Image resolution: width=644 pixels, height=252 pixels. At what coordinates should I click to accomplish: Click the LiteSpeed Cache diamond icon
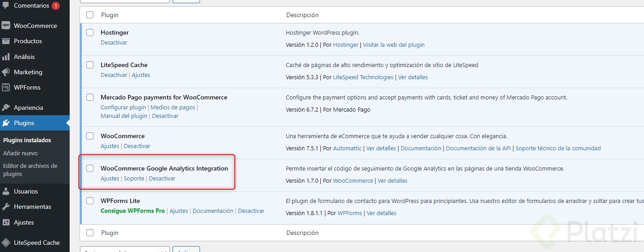point(6,243)
